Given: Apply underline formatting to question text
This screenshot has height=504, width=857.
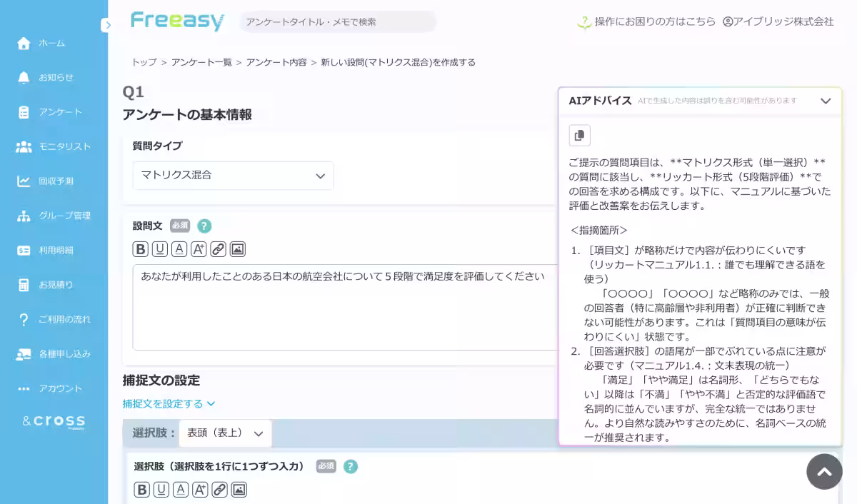Looking at the screenshot, I should click(x=159, y=248).
